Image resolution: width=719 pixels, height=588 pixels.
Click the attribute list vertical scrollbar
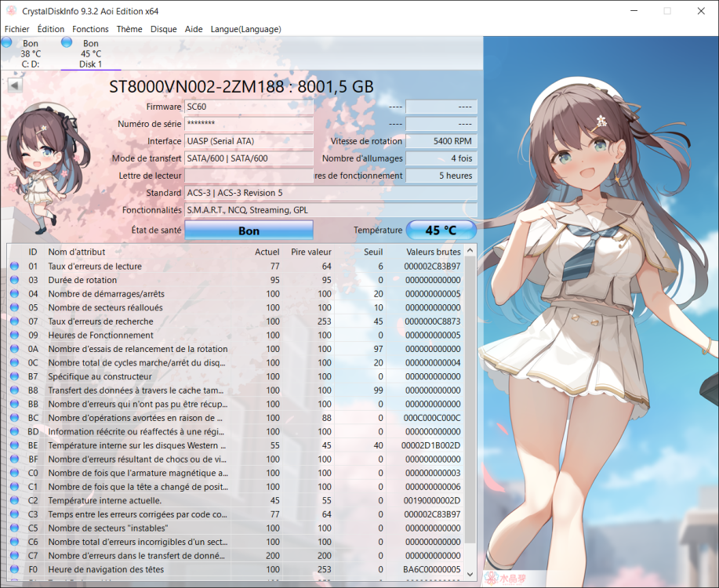(x=470, y=392)
